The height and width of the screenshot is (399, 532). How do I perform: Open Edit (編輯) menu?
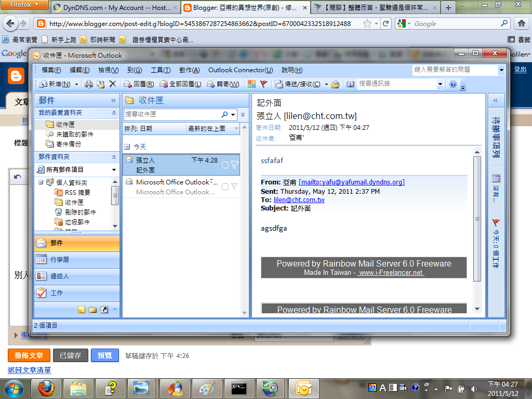tap(79, 70)
